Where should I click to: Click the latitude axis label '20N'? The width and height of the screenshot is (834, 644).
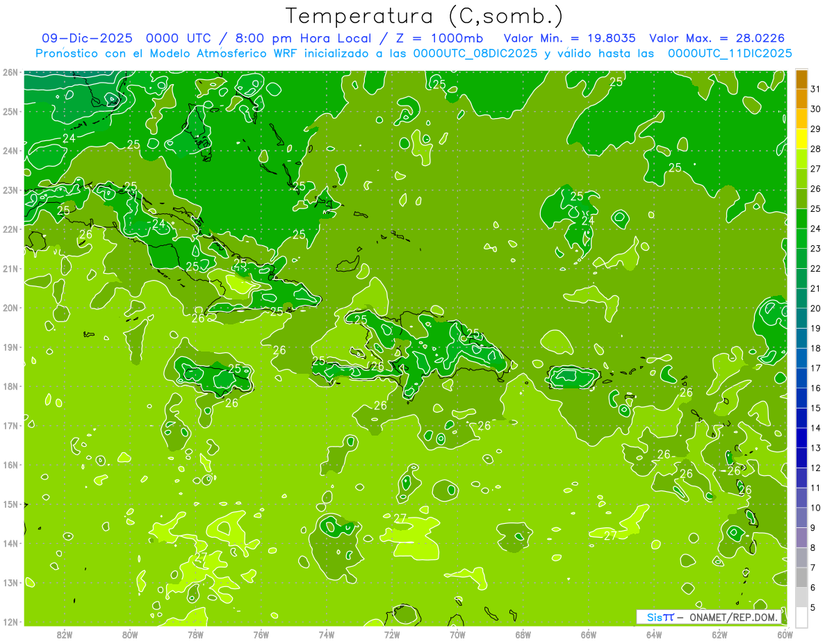coord(10,308)
